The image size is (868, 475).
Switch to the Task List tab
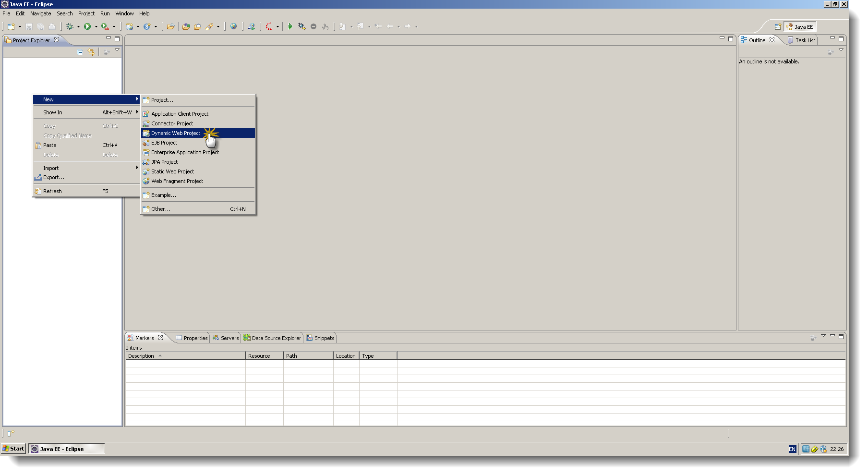point(805,40)
